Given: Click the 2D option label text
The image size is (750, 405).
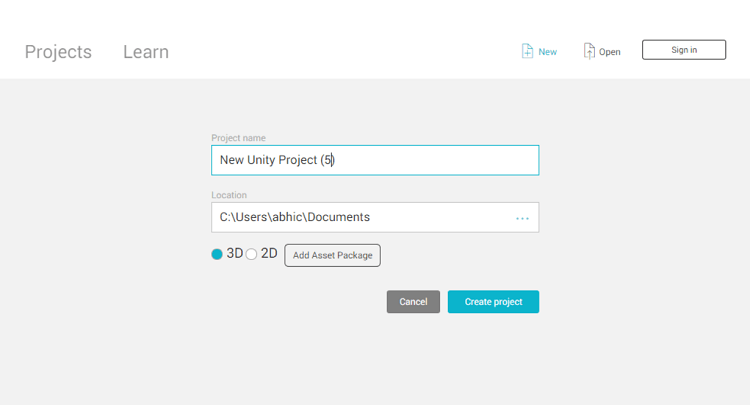Looking at the screenshot, I should point(269,254).
